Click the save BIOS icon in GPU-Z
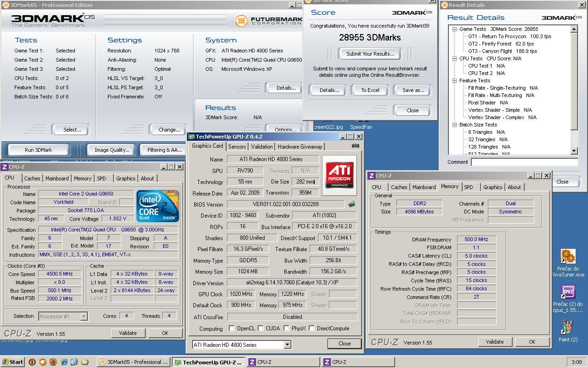Viewport: 588px width, 368px height. pyautogui.click(x=352, y=204)
